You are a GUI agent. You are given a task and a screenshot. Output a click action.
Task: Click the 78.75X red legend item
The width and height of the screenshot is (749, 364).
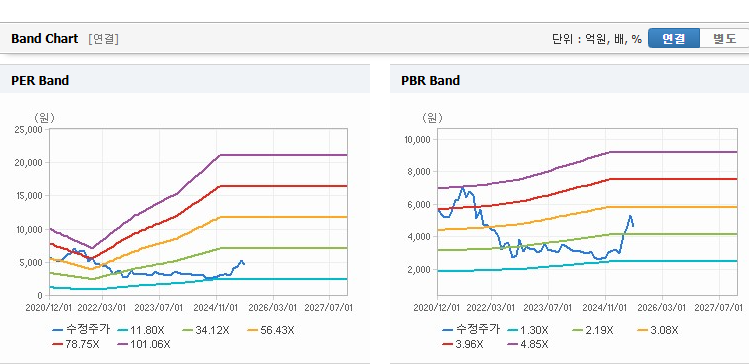click(75, 344)
